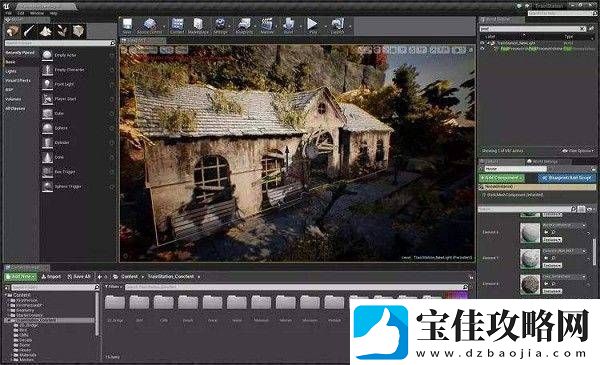
Task: Click Element 2 material sphere thumbnail
Action: 530,284
